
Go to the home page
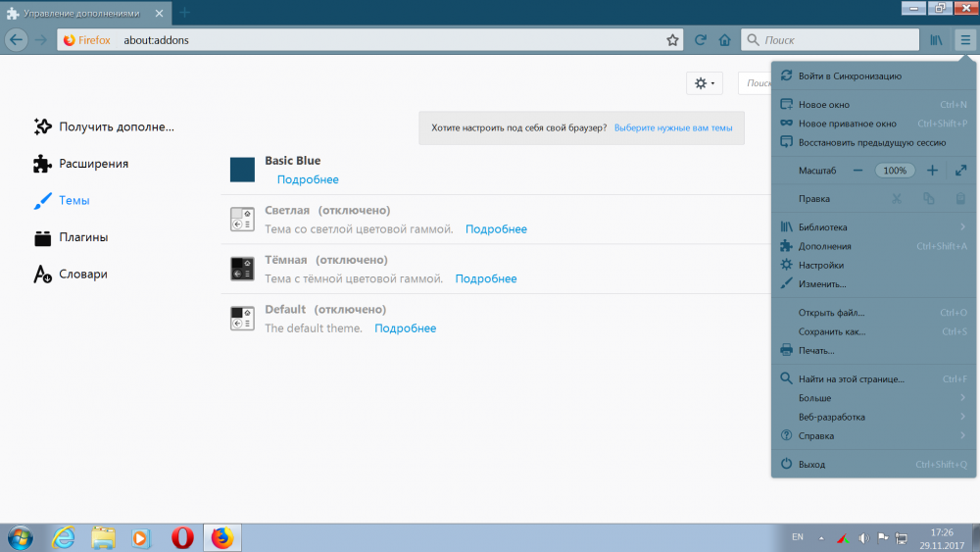[724, 40]
